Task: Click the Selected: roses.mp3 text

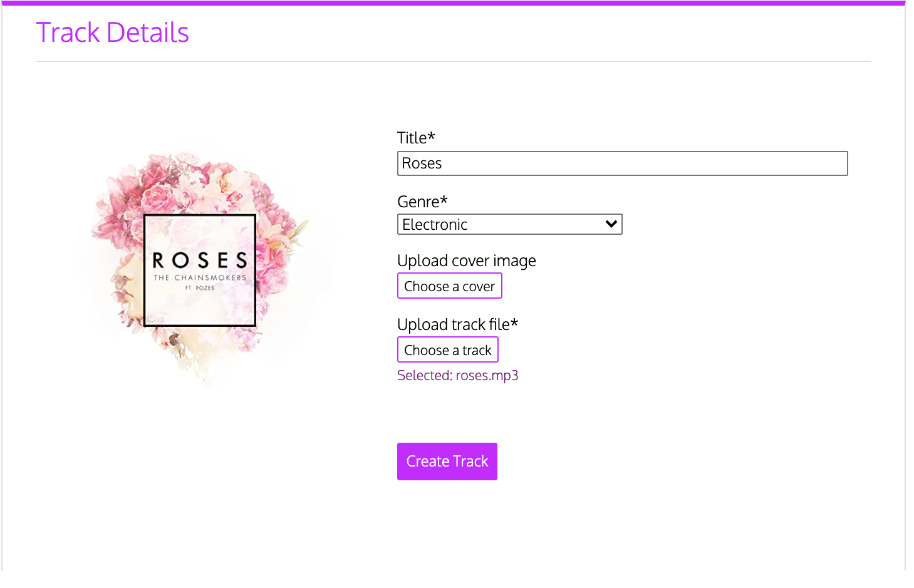Action: 457,375
